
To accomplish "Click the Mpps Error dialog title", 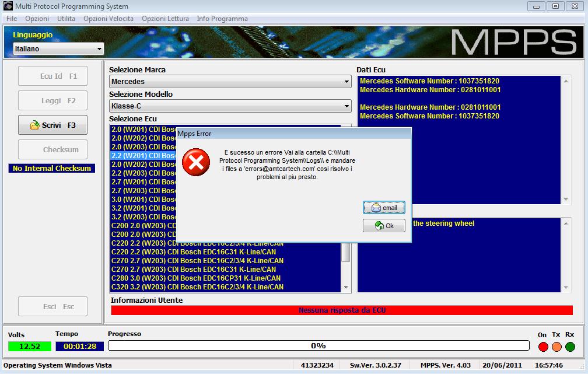I will click(x=194, y=134).
